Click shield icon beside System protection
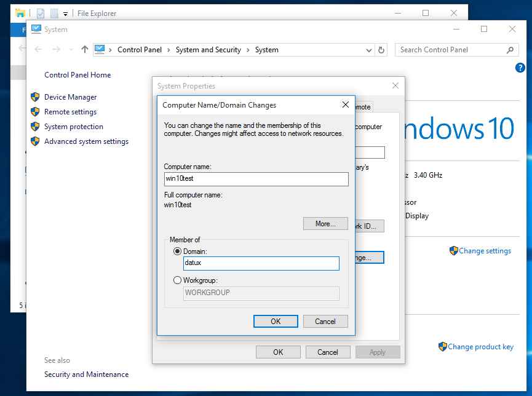 [x=35, y=127]
